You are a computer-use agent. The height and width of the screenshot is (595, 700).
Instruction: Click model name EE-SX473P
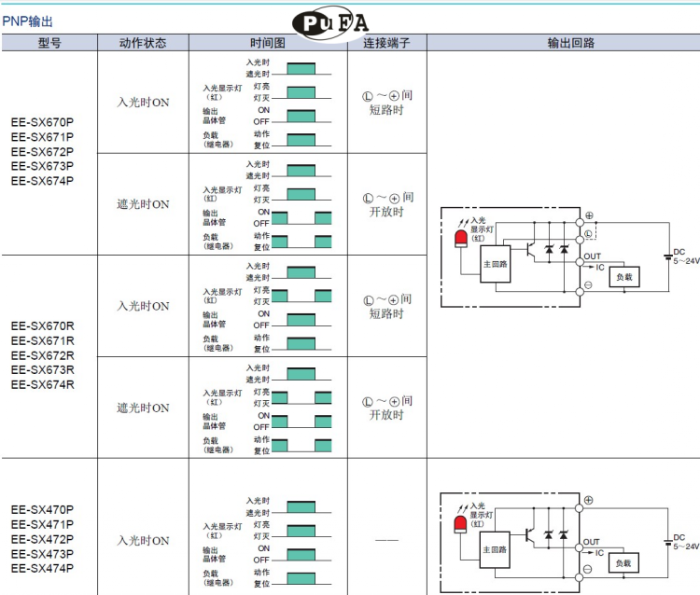42,554
